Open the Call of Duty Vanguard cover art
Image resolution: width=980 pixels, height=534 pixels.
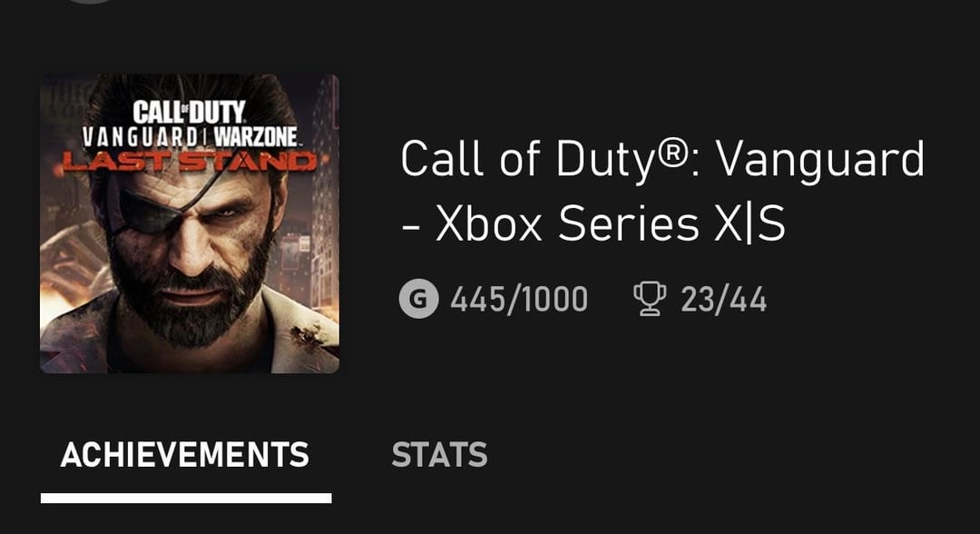click(x=190, y=223)
